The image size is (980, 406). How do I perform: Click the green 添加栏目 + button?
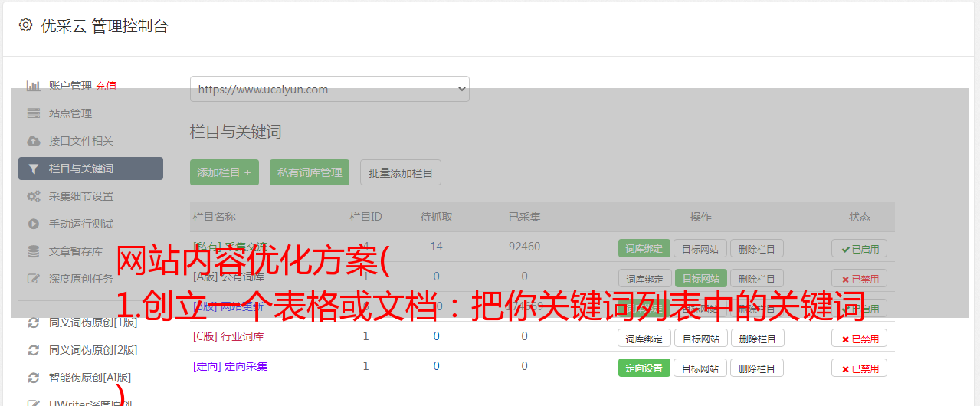coord(225,172)
